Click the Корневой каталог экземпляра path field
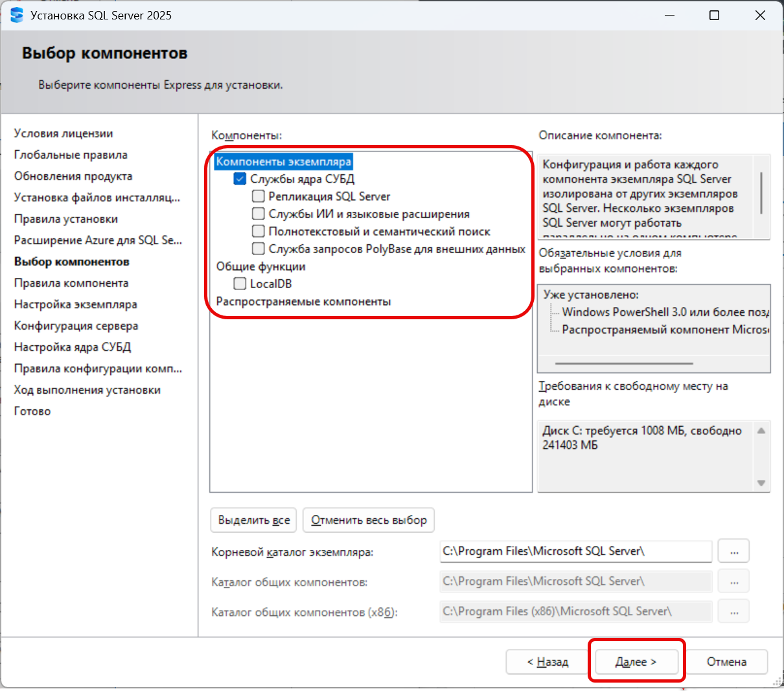This screenshot has height=691, width=784. coord(575,552)
